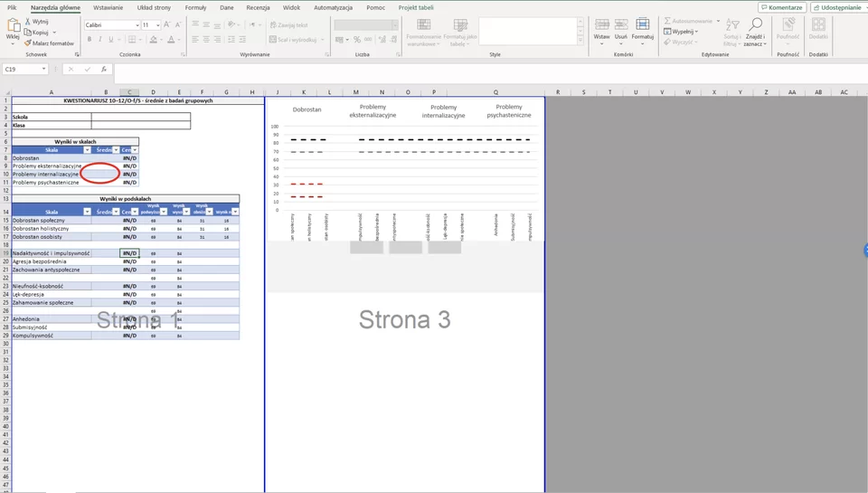
Task: Align cell text right
Action: (217, 39)
